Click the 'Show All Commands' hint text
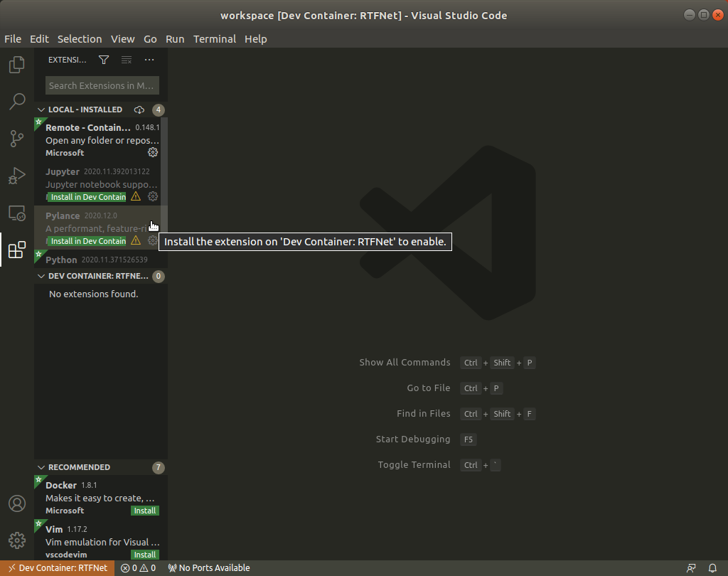This screenshot has width=728, height=576. tap(405, 363)
